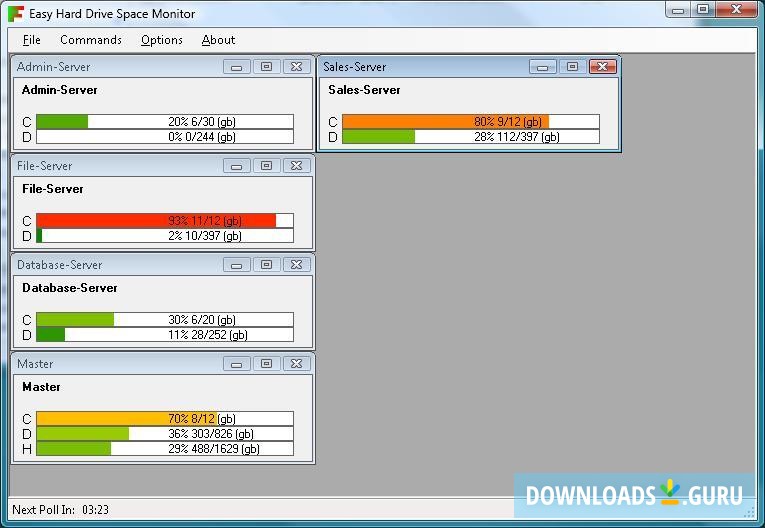Maximize the Admin-Server child window
The image size is (765, 528).
pos(266,67)
